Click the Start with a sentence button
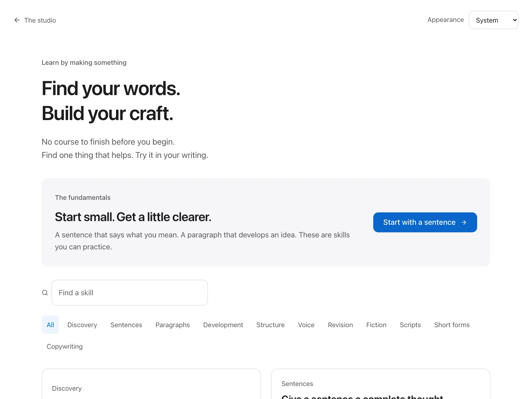The height and width of the screenshot is (399, 532). pos(425,222)
